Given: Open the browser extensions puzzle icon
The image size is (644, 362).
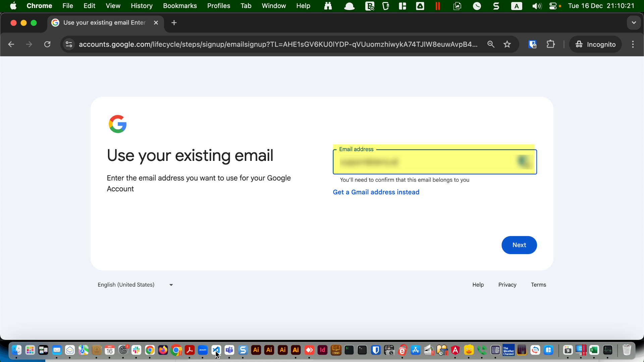Looking at the screenshot, I should click(550, 44).
